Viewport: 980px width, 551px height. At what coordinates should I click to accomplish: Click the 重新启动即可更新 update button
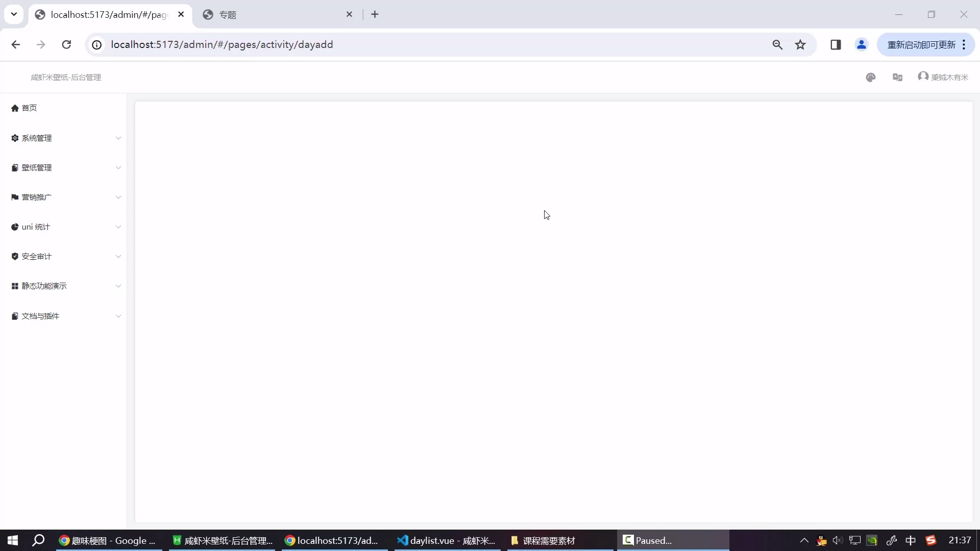[921, 45]
